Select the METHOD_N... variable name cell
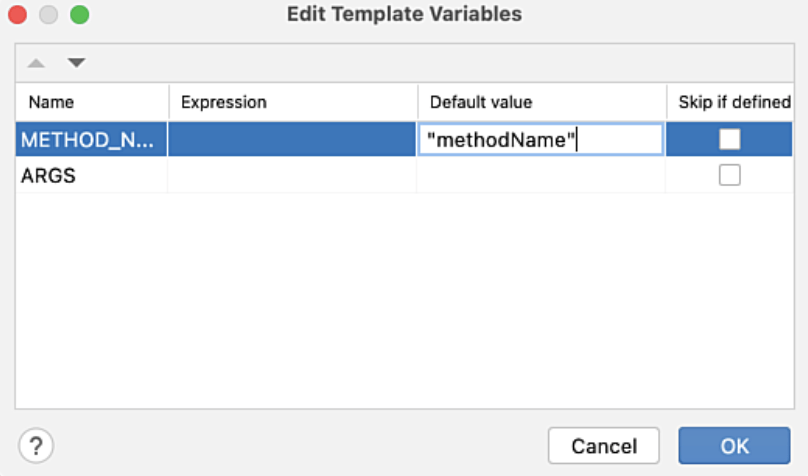The image size is (808, 476). (88, 140)
